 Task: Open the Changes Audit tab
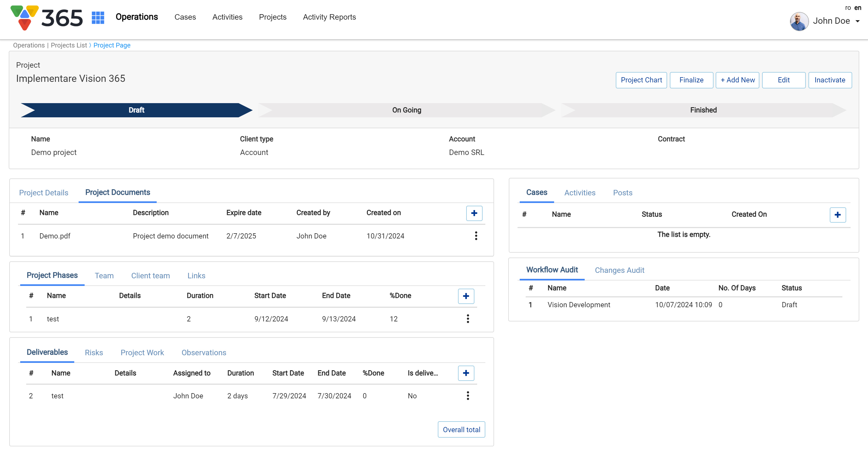click(x=619, y=270)
